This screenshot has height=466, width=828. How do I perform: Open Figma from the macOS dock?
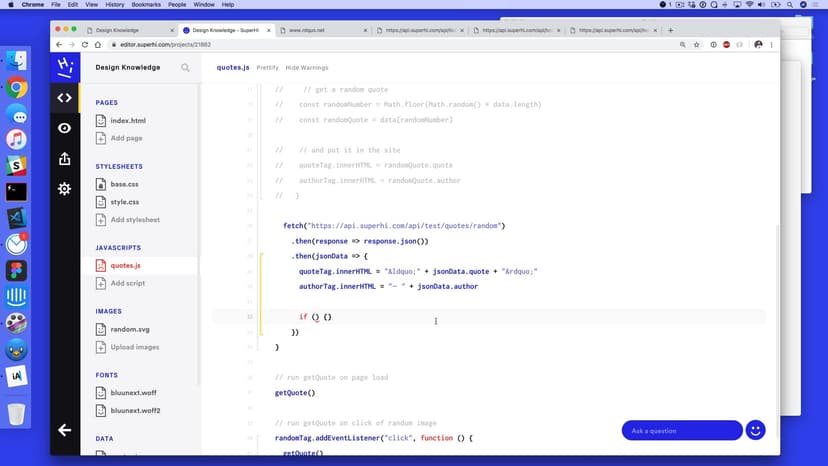(x=16, y=271)
